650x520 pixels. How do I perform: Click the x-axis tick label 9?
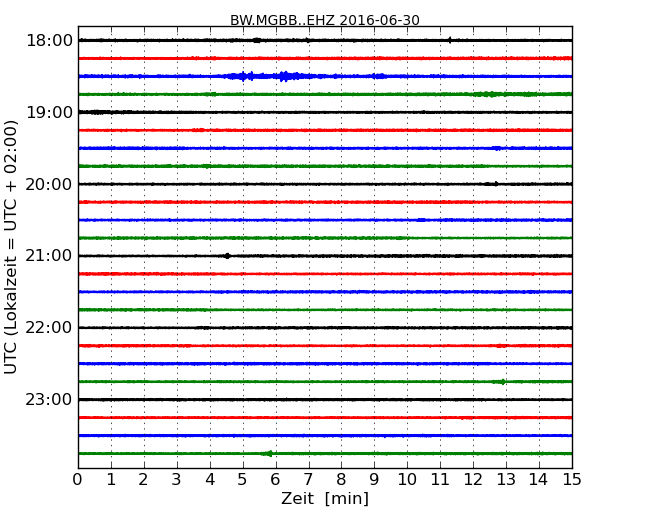coord(374,480)
